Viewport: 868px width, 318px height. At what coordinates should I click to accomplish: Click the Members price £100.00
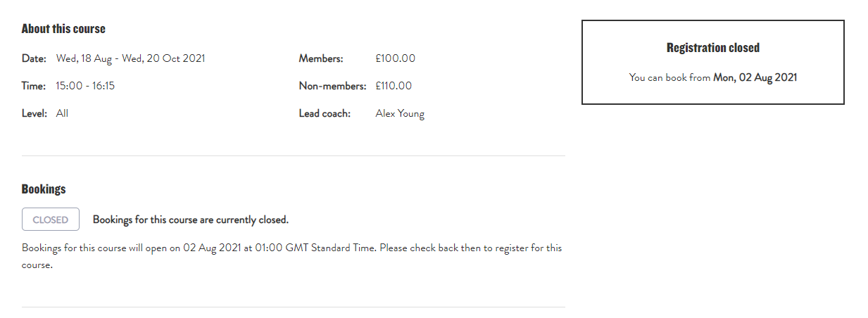(395, 58)
